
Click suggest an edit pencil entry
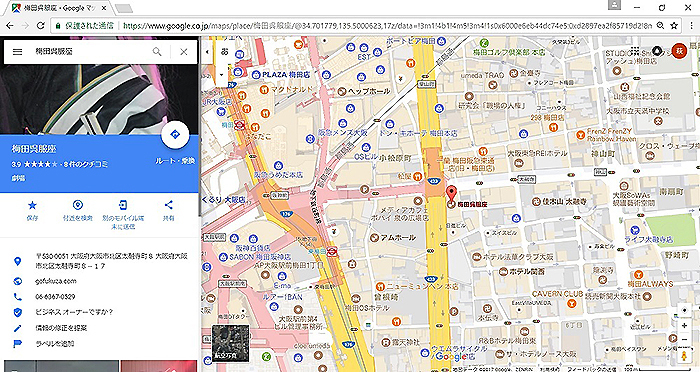coord(61,328)
